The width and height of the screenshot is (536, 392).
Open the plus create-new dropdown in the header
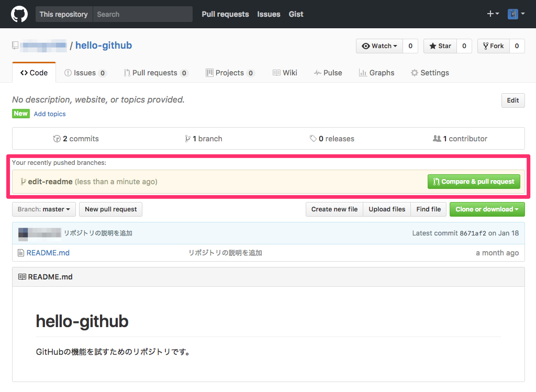coord(492,14)
